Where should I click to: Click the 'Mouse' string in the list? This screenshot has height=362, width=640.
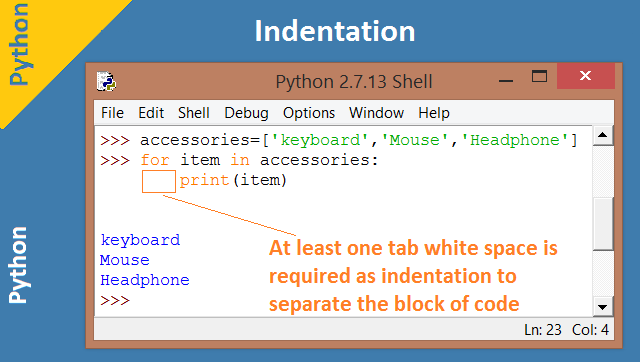pyautogui.click(x=415, y=140)
